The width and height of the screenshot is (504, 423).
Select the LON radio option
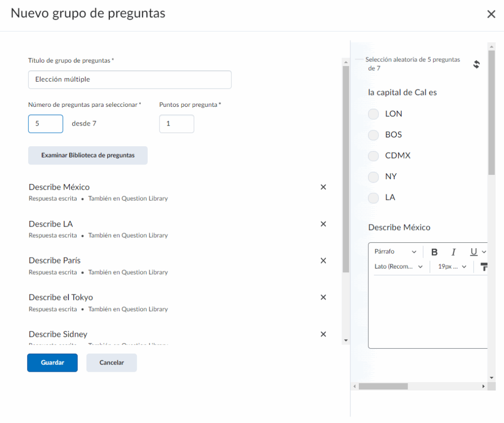[x=374, y=114]
